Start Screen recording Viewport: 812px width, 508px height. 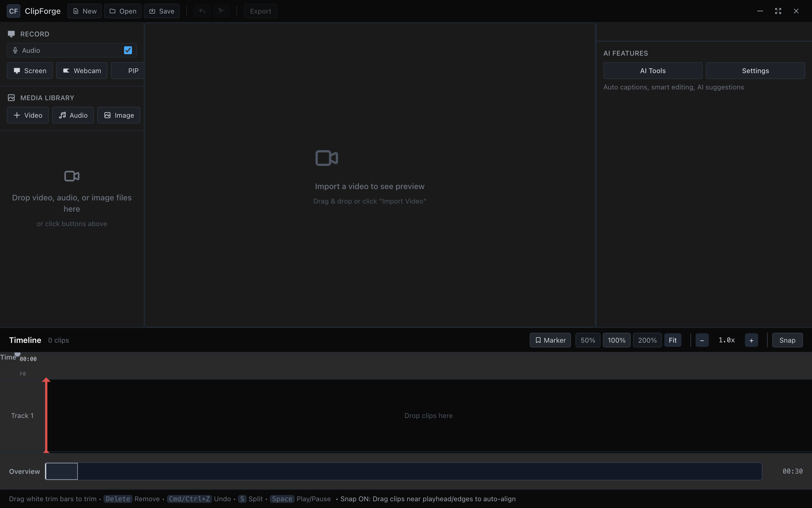30,71
